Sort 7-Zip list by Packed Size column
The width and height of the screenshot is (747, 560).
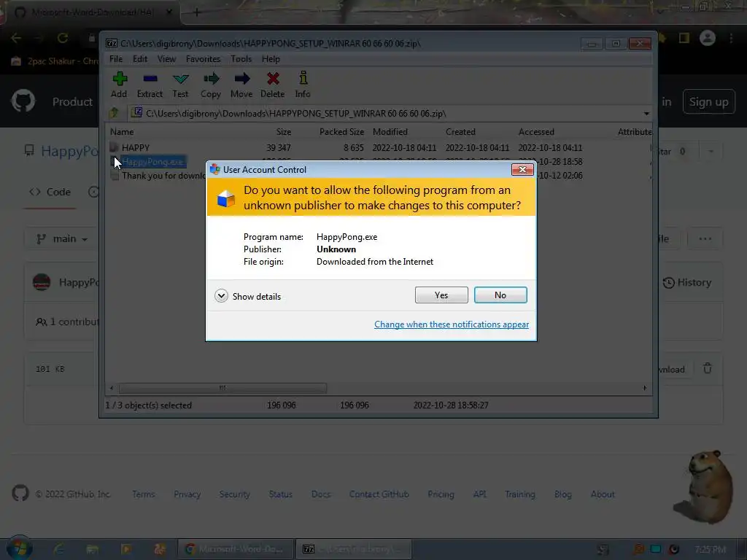pos(341,132)
